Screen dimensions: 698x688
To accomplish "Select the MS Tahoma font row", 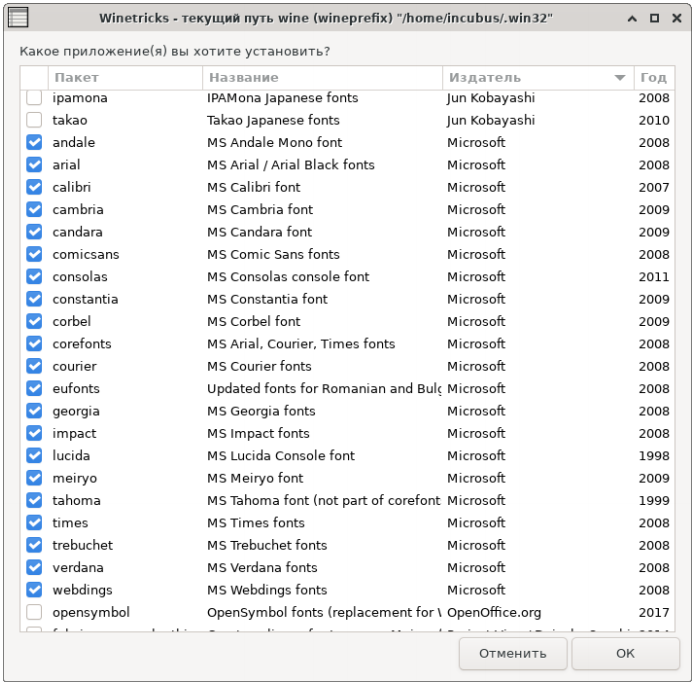I will click(x=322, y=500).
